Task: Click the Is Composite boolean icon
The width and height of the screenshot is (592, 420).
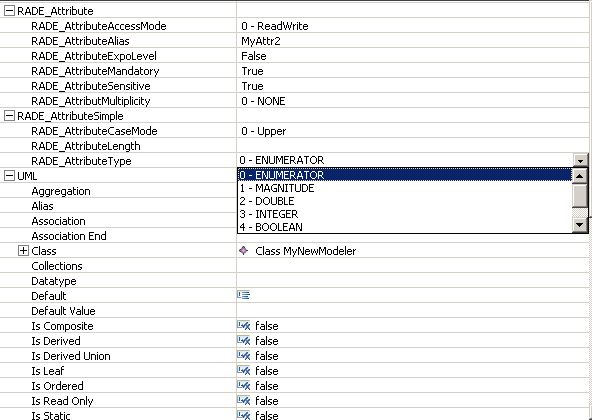Action: [x=244, y=325]
